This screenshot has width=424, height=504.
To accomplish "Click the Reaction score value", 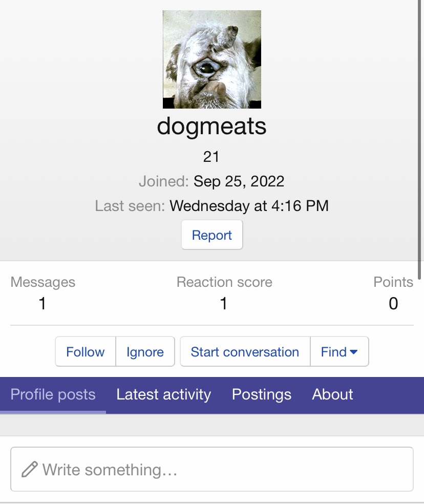I will [224, 304].
